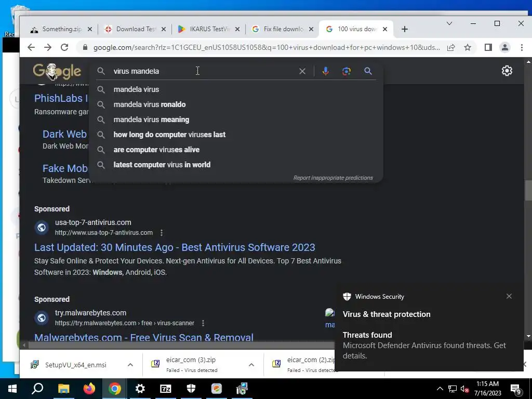Expand options for eicar_com (3).zip download

[x=251, y=365]
